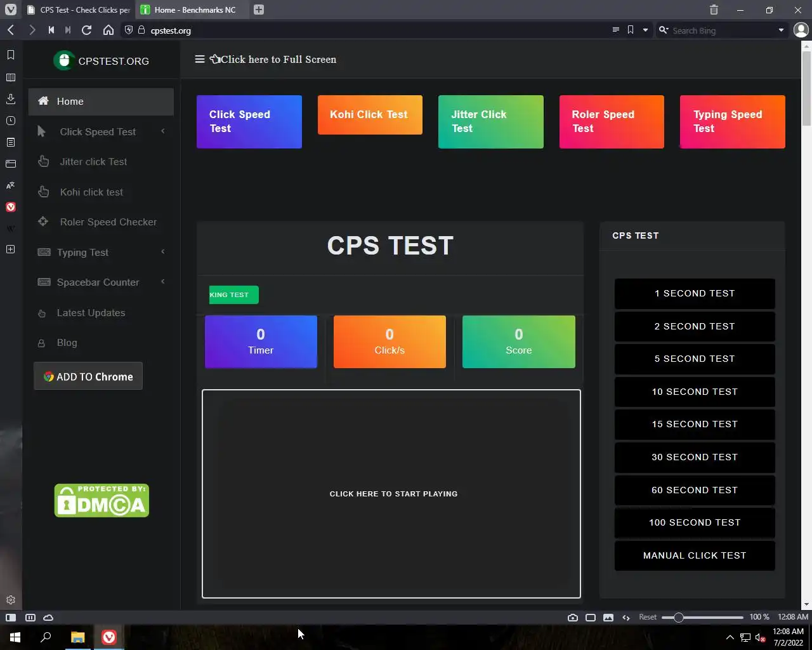Choose the MANUAL CLICK TEST
812x650 pixels.
coord(695,555)
